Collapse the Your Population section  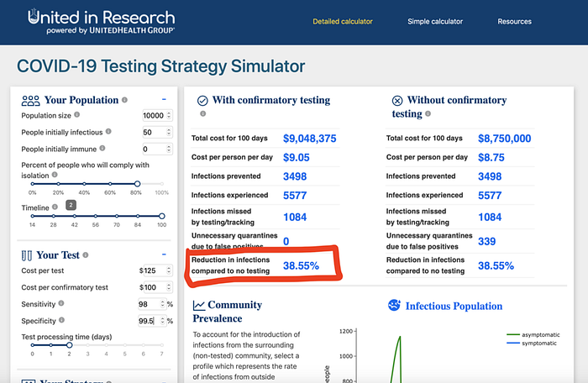tap(164, 99)
